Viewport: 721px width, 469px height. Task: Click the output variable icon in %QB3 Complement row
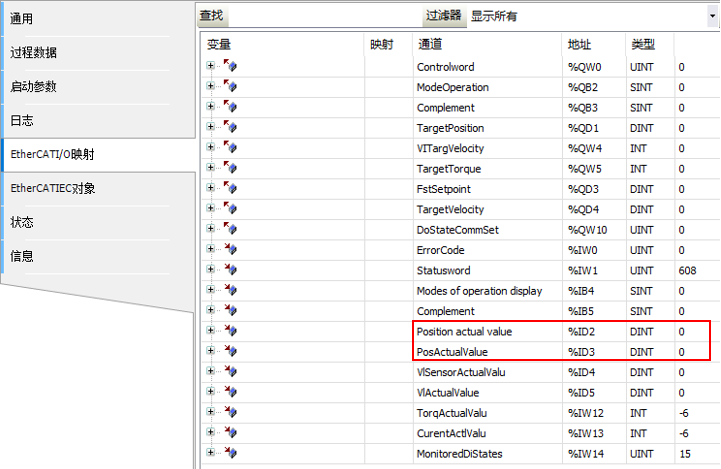coord(230,106)
